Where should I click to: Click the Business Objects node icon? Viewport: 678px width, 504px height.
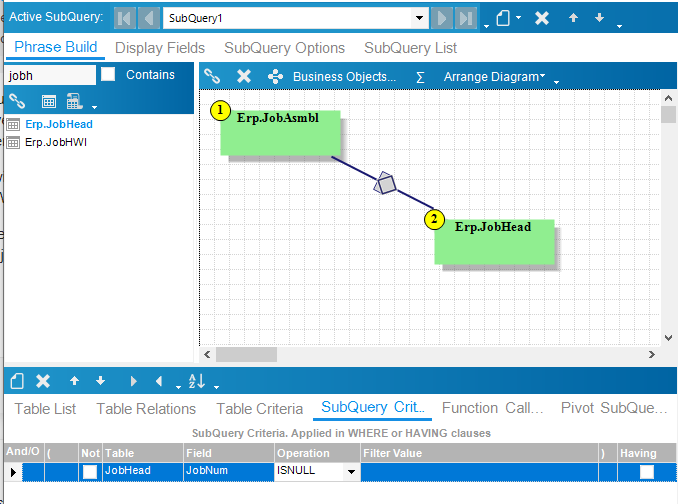tap(275, 77)
